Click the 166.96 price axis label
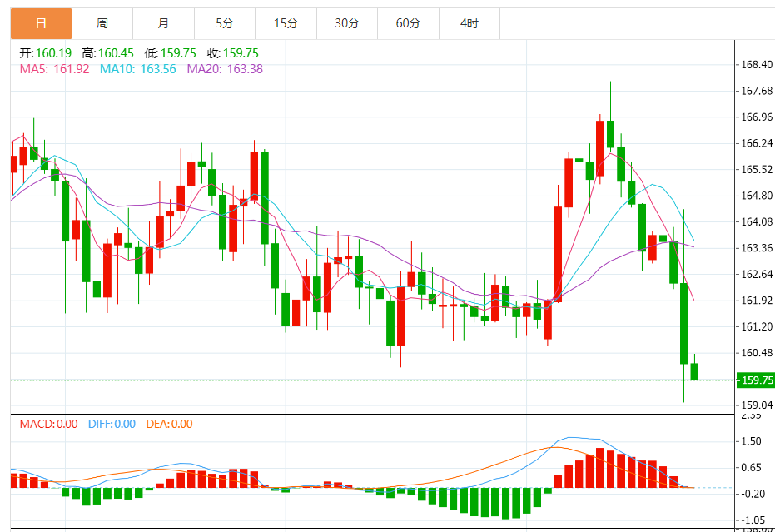The image size is (775, 532). pos(756,117)
